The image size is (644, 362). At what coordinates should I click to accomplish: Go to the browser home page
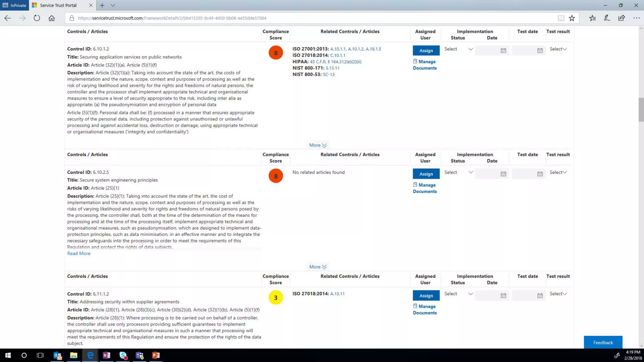[52, 18]
